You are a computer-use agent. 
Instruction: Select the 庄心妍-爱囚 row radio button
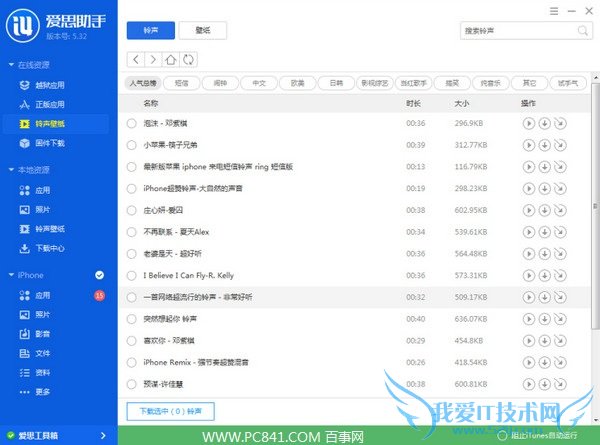[x=132, y=210]
